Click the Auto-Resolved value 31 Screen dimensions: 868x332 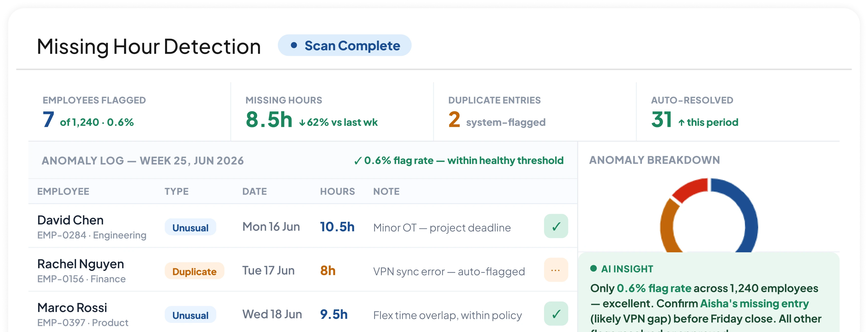[x=661, y=120]
